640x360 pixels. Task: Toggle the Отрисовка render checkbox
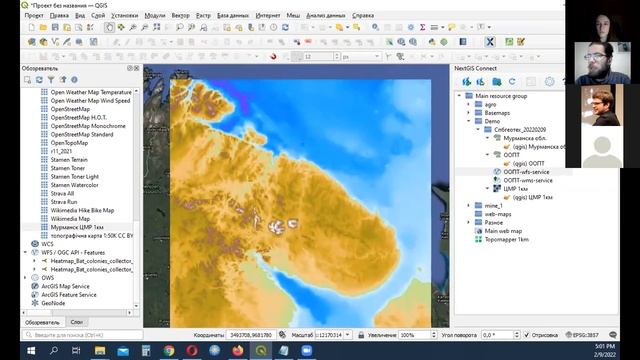coord(527,335)
